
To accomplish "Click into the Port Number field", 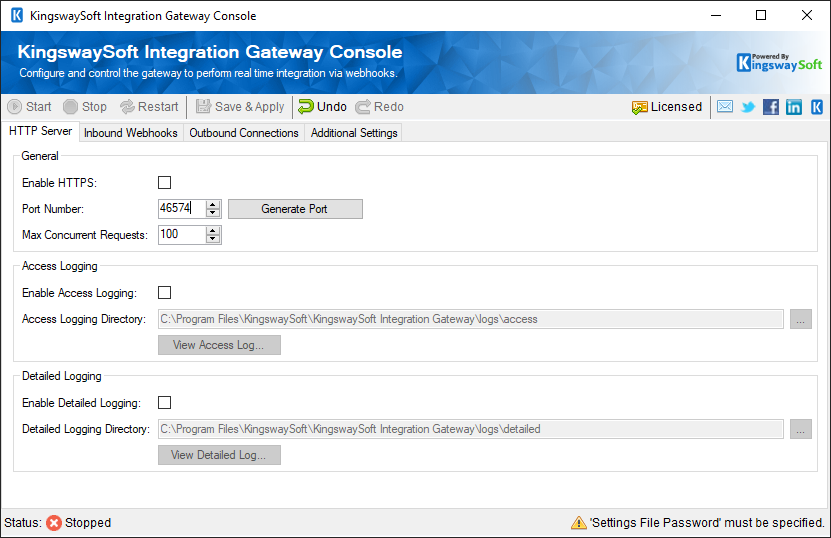I will pyautogui.click(x=180, y=209).
